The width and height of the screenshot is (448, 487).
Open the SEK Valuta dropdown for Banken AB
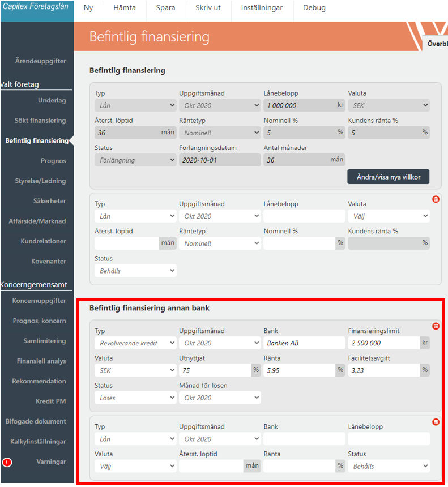click(x=135, y=370)
